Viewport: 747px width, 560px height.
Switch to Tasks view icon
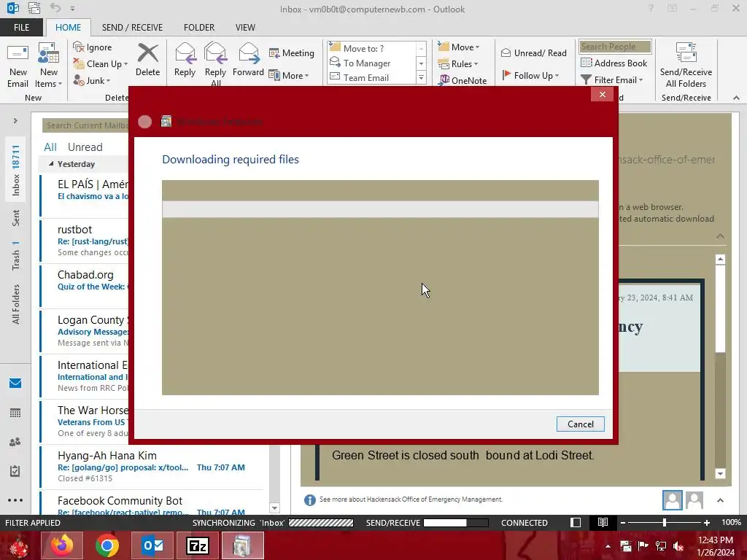point(15,471)
